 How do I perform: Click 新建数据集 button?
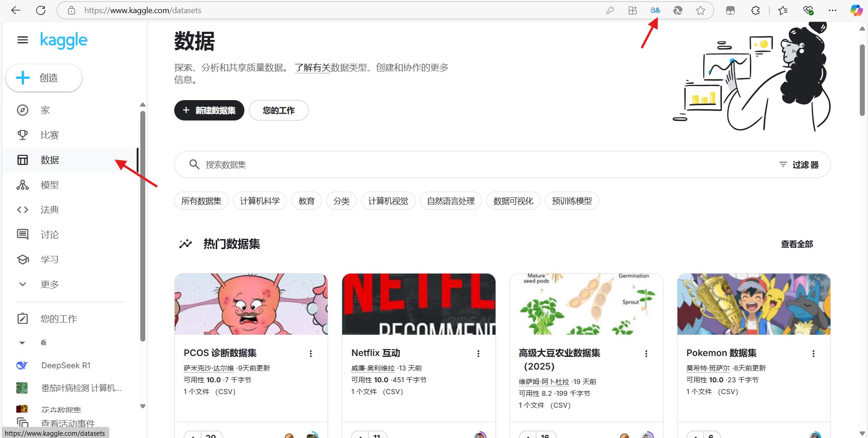pyautogui.click(x=209, y=111)
